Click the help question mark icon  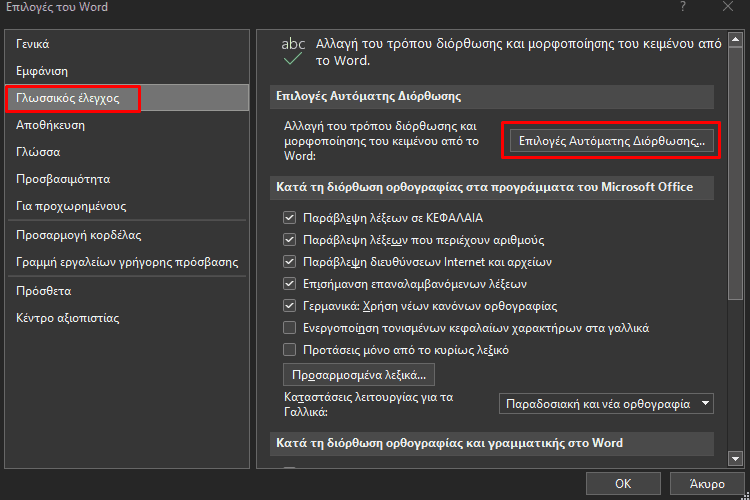(x=683, y=7)
